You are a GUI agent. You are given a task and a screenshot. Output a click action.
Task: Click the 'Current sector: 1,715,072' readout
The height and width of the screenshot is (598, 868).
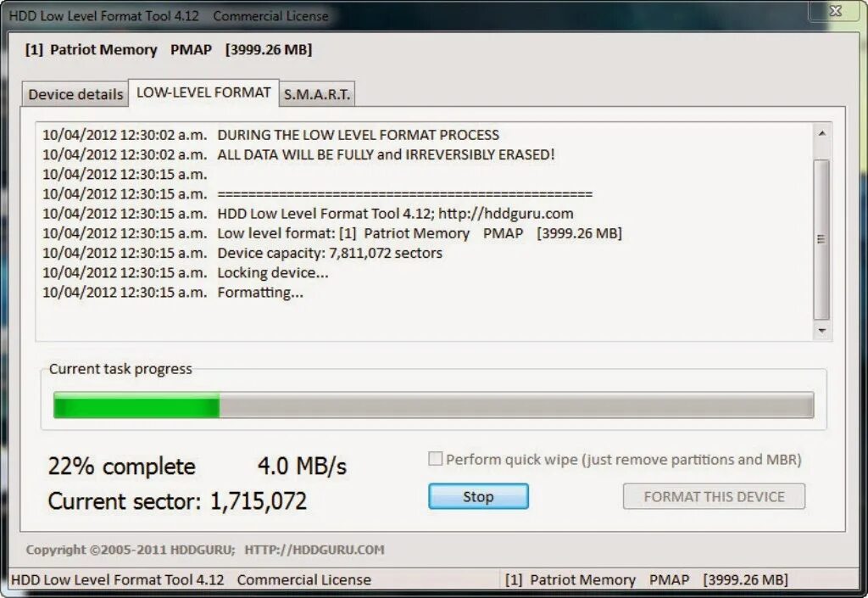[177, 501]
